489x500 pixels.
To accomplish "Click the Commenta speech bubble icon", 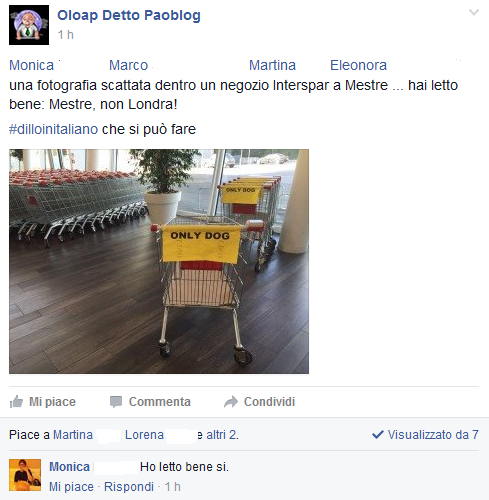I will (x=116, y=402).
